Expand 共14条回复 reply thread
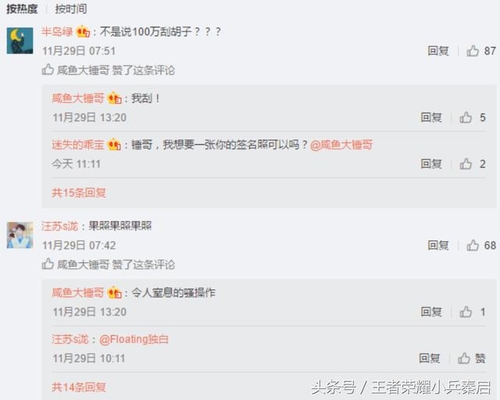500x400 pixels. [x=79, y=387]
